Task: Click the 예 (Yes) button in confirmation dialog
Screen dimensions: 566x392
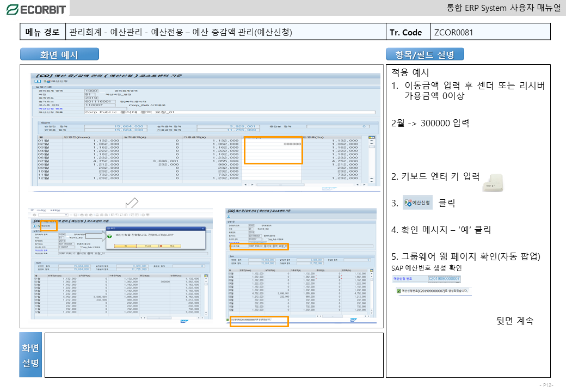Action: click(125, 246)
